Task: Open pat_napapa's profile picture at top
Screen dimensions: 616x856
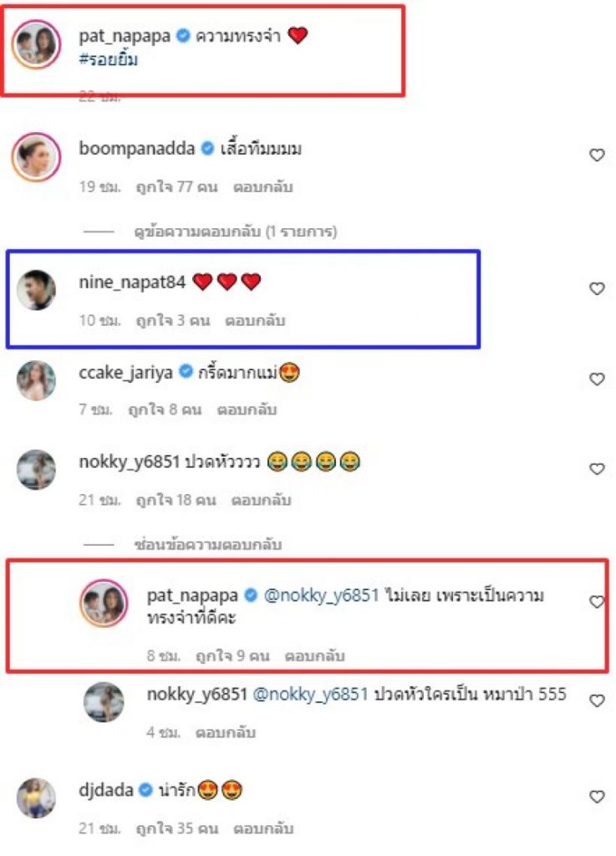Action: (36, 44)
